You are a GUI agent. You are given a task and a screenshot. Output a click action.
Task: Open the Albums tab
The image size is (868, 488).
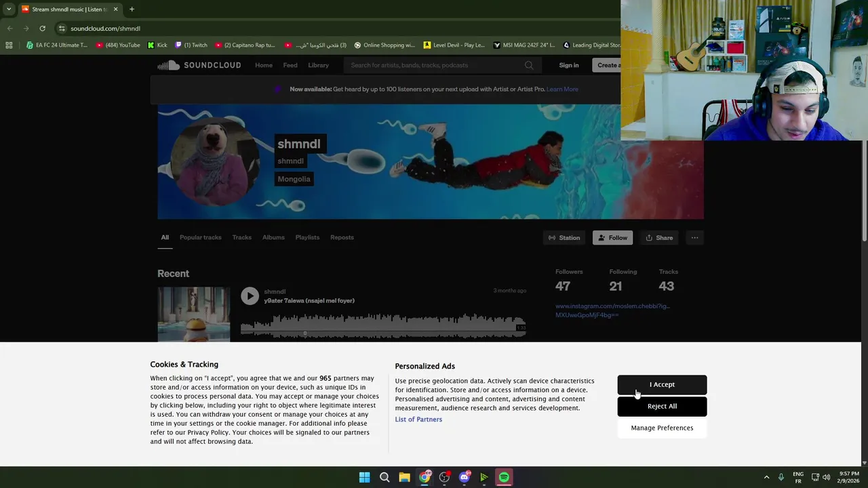273,237
